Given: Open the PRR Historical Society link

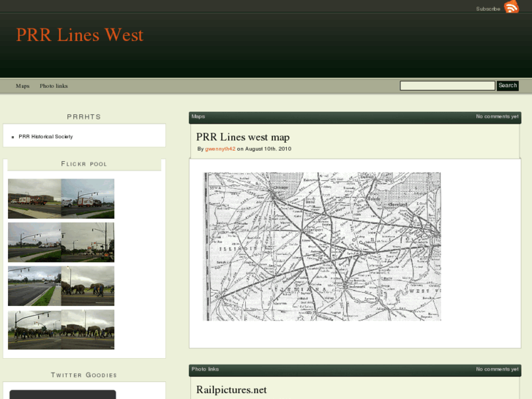Looking at the screenshot, I should click(45, 136).
